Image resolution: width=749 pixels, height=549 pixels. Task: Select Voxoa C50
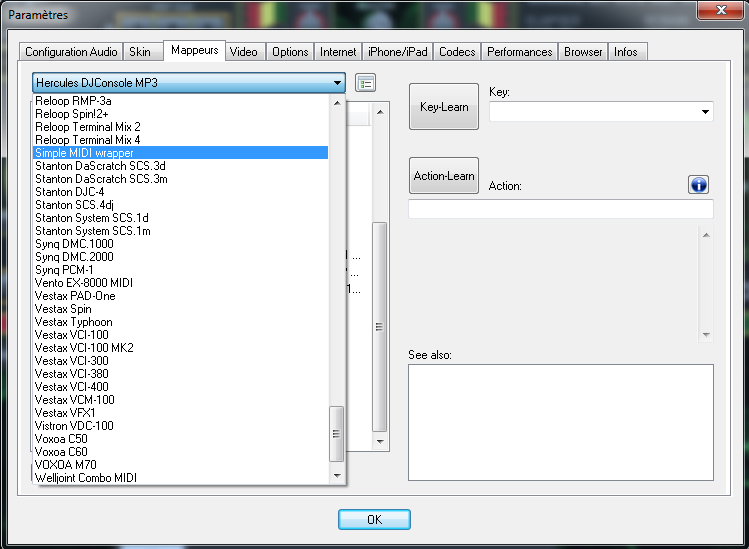[x=181, y=439]
